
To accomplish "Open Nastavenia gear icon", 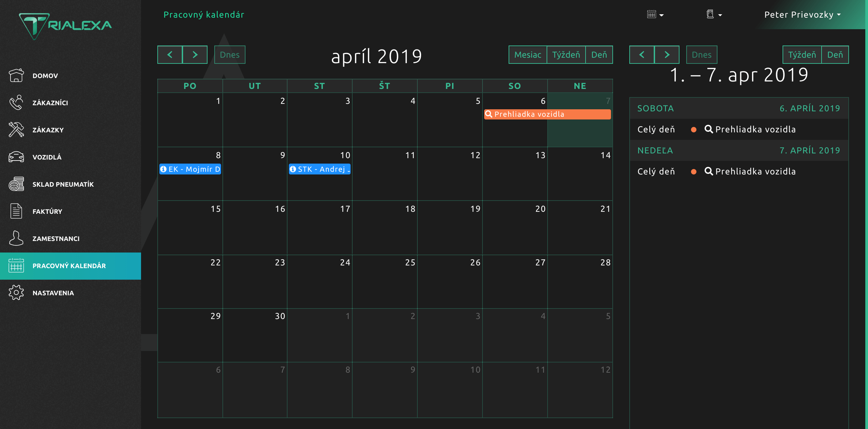I will click(16, 293).
